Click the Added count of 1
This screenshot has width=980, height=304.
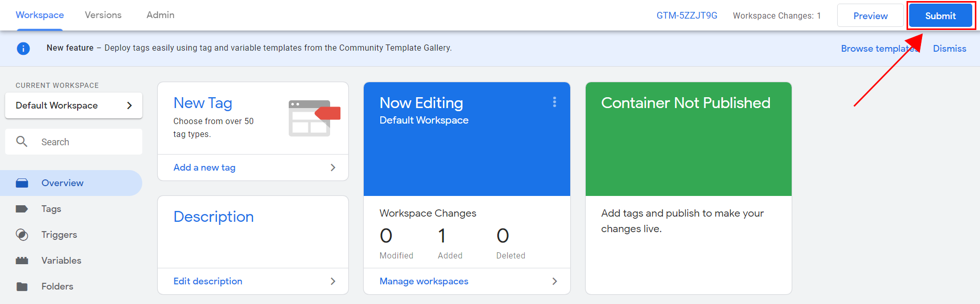tap(442, 236)
